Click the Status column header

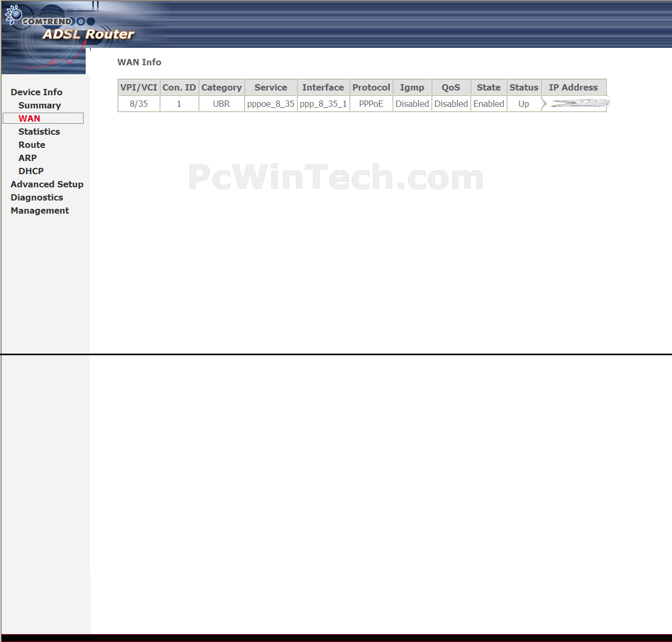[524, 87]
